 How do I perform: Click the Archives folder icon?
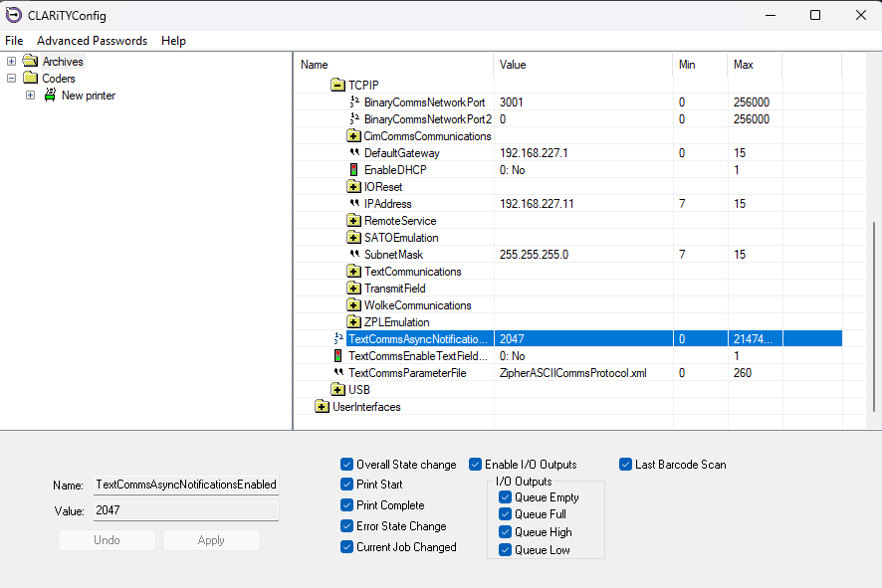(30, 62)
